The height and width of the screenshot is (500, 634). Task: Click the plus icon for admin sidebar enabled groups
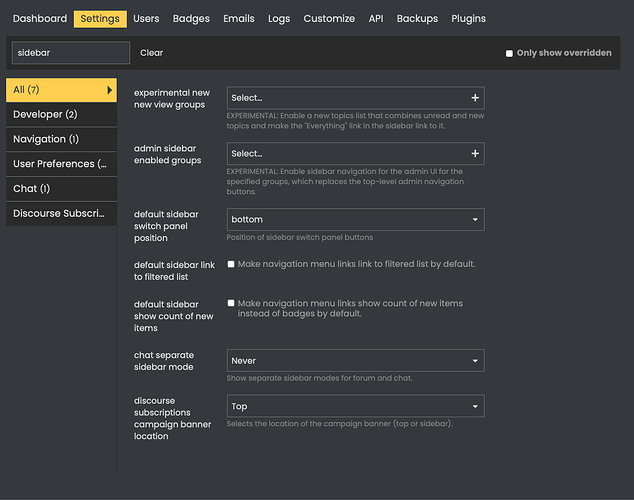pyautogui.click(x=475, y=154)
